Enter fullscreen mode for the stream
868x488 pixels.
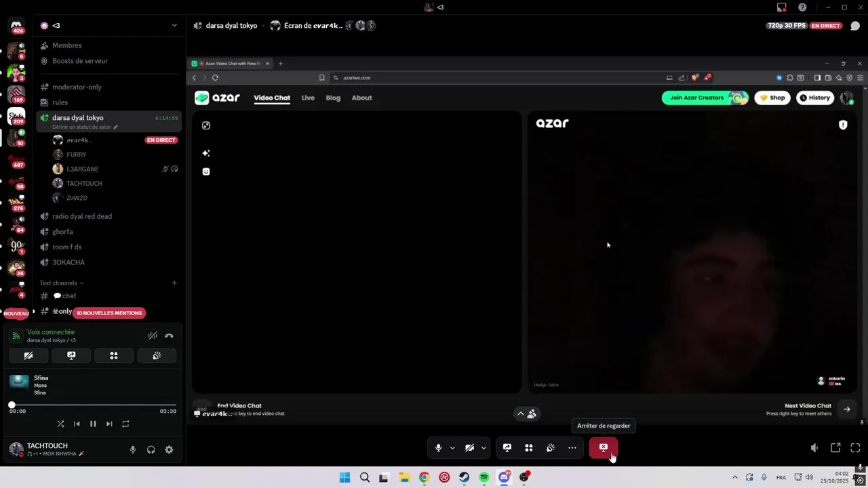pos(855,447)
